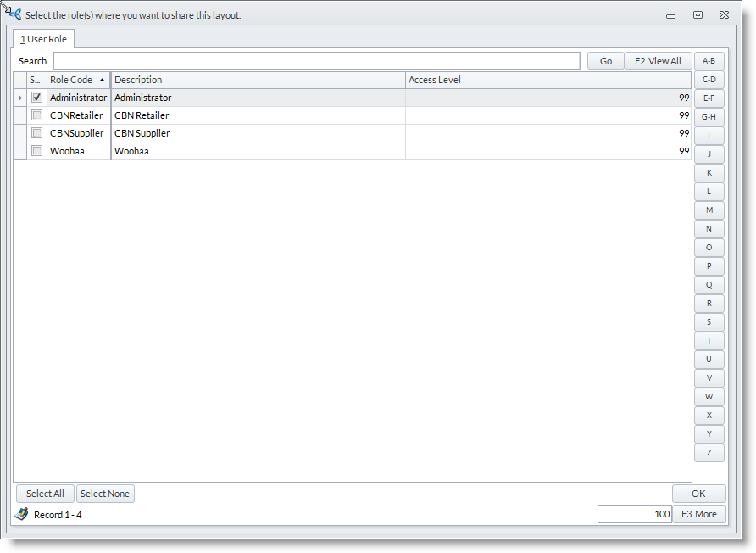The image size is (756, 553).
Task: Minimize the dialog window
Action: point(670,16)
